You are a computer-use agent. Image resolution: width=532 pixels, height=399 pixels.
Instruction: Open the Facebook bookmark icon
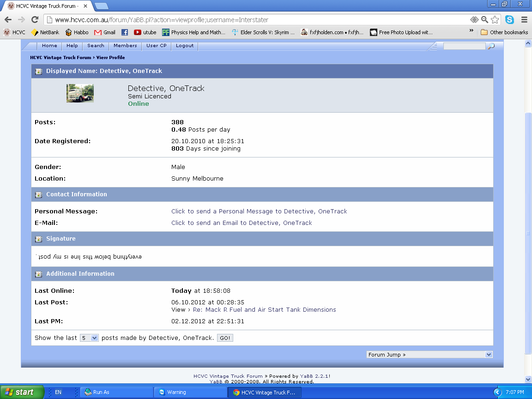pyautogui.click(x=125, y=32)
